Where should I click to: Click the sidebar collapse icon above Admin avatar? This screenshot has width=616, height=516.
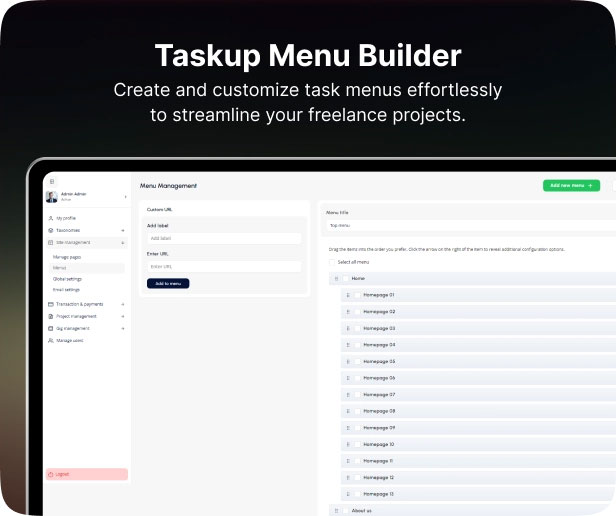click(52, 182)
